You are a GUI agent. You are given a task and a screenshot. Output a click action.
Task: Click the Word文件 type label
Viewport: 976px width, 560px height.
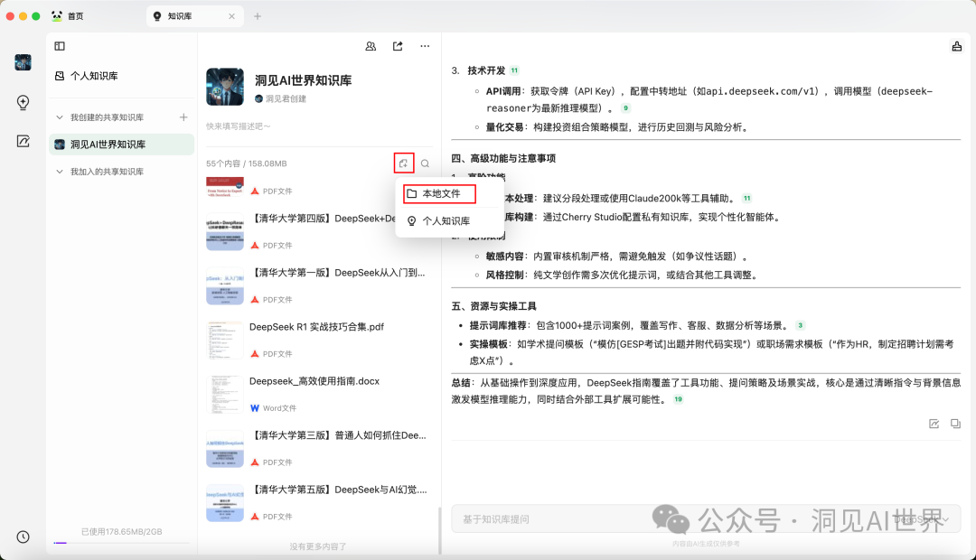[279, 408]
